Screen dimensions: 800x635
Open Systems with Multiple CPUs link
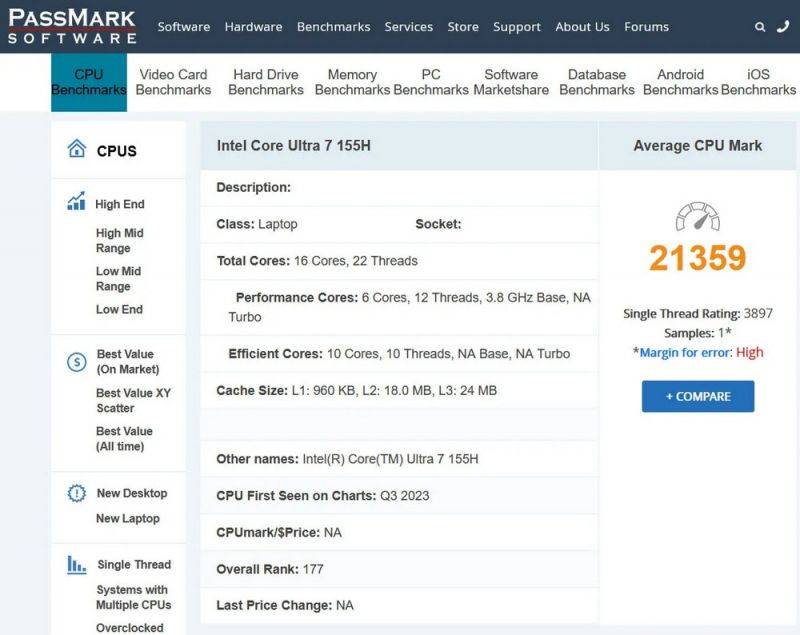pos(134,597)
